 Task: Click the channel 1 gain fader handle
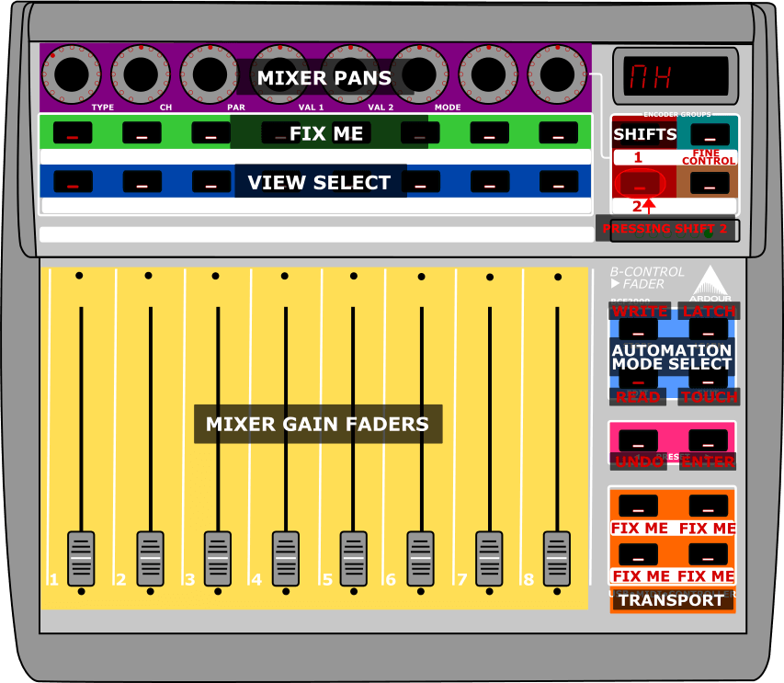[x=81, y=559]
